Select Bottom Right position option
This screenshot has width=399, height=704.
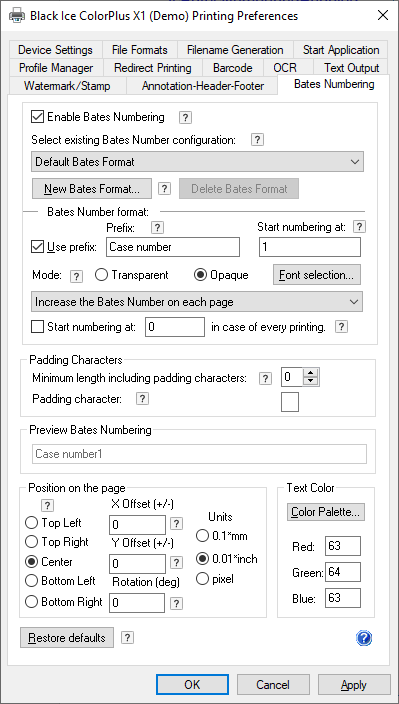pos(31,602)
